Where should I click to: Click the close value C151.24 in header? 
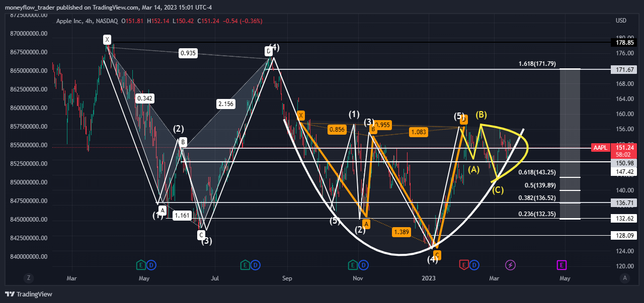coord(207,21)
